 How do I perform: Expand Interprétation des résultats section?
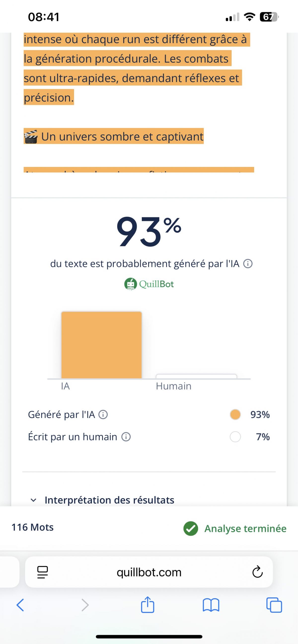109,500
